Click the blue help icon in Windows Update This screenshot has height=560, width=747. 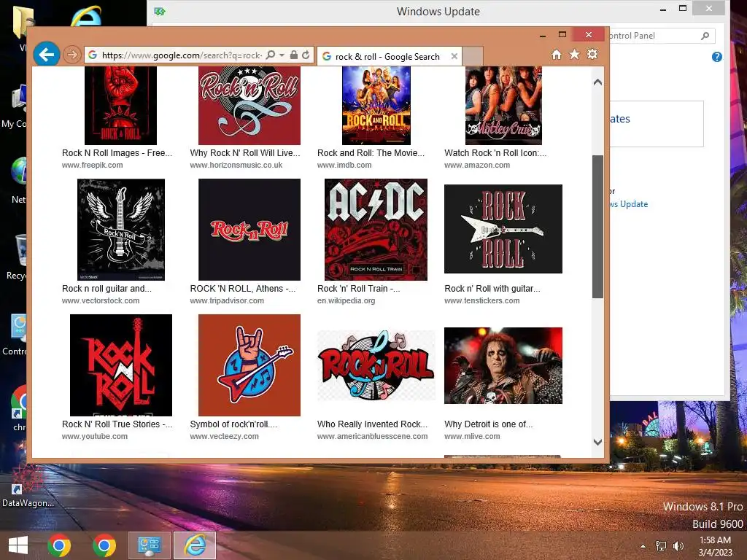717,57
